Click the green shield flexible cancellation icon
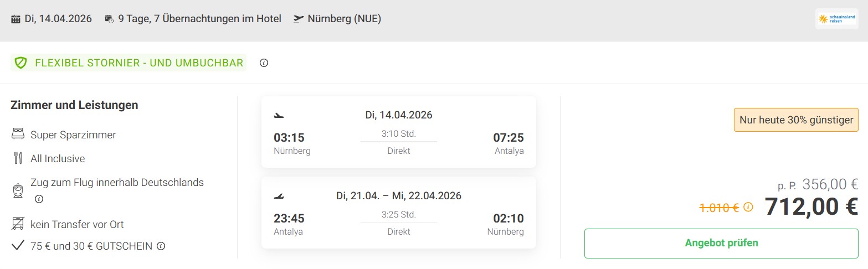This screenshot has width=868, height=269. pos(21,63)
